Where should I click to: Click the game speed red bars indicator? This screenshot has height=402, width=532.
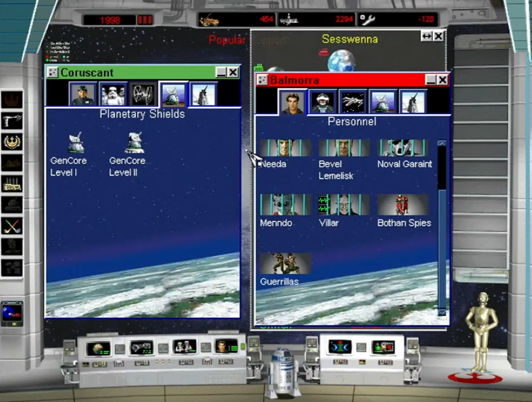coord(144,20)
